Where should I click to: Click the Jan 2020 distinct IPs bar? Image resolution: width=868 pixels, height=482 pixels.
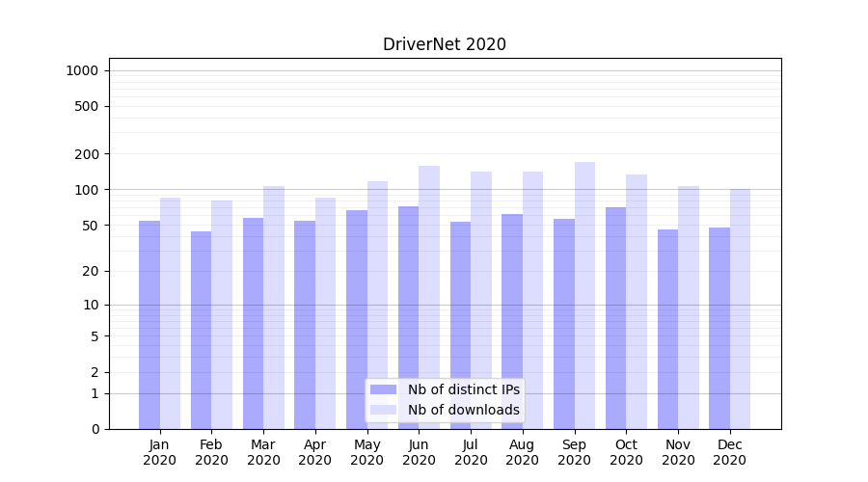point(149,324)
